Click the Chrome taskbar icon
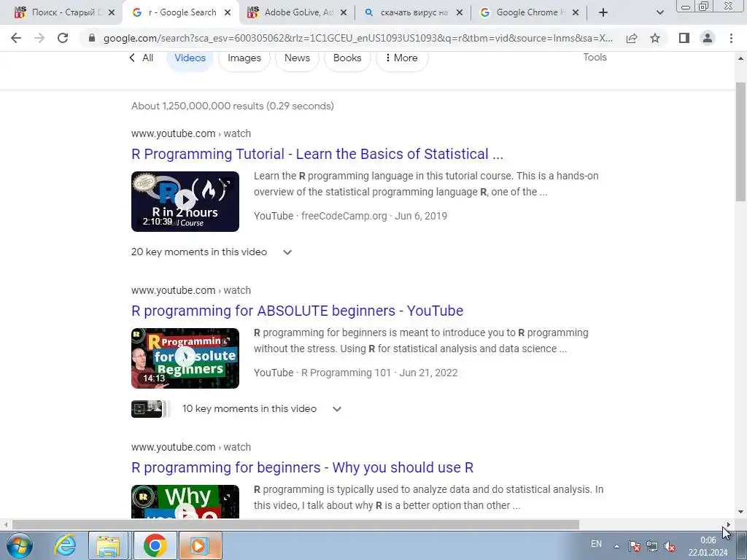 tap(155, 545)
